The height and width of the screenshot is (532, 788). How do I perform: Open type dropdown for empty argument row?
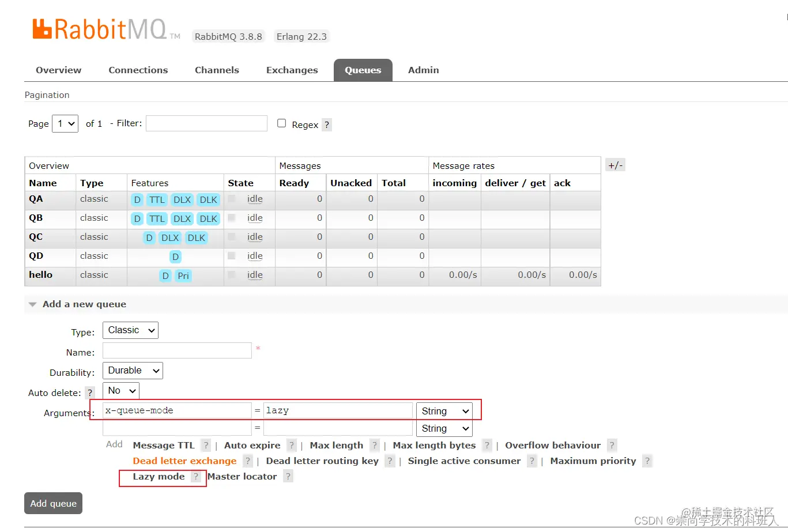[x=444, y=428]
